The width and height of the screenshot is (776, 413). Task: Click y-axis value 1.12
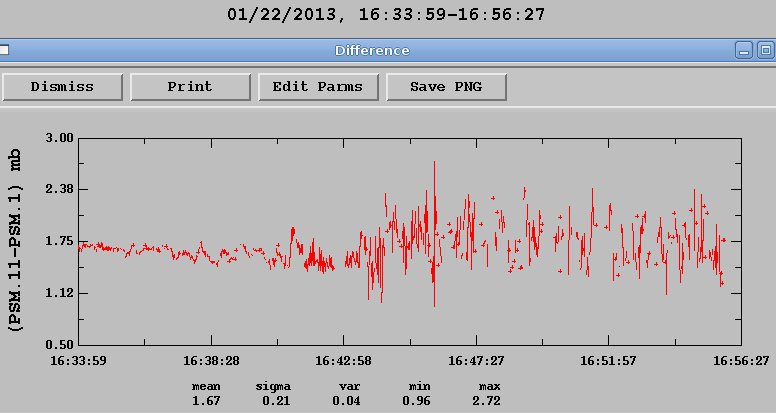(x=59, y=293)
